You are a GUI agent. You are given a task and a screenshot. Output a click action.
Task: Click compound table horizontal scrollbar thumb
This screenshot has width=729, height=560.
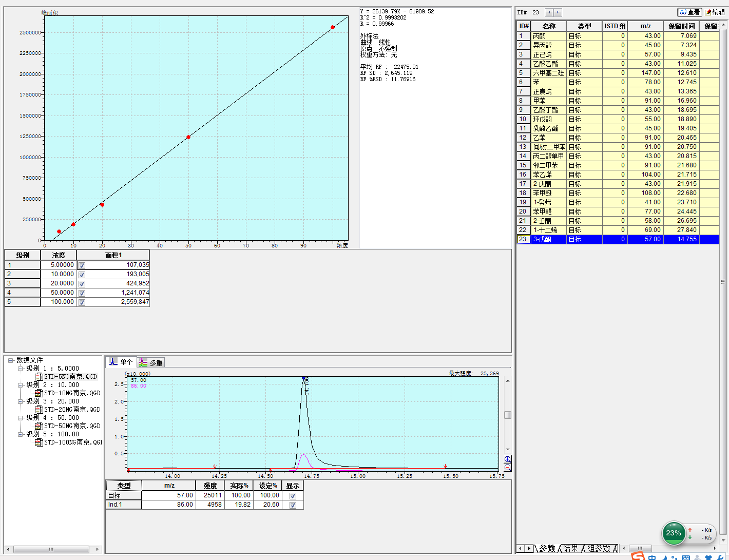[640, 548]
